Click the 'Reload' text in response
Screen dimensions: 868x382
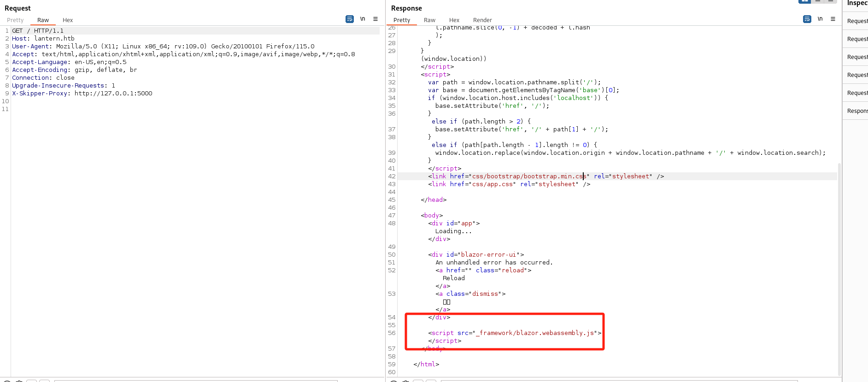pyautogui.click(x=454, y=278)
